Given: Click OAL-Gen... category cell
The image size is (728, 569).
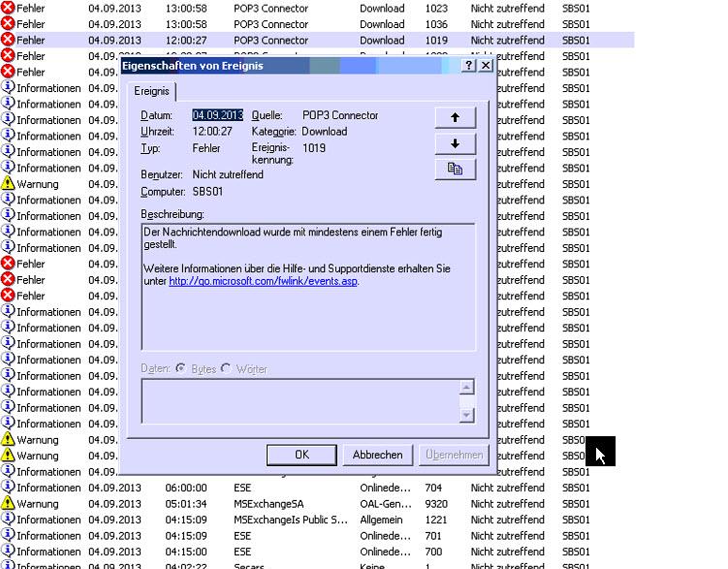Looking at the screenshot, I should click(386, 503).
